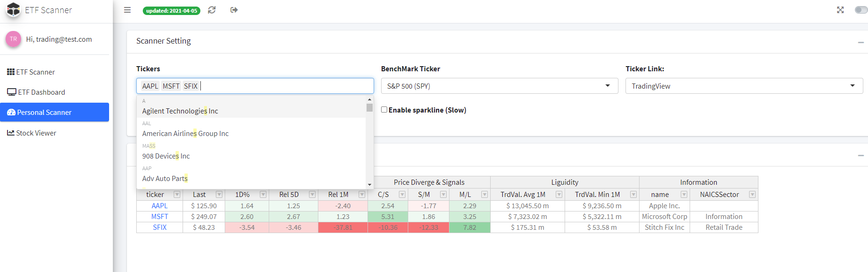
Task: Open the C/S column filter
Action: coord(402,194)
